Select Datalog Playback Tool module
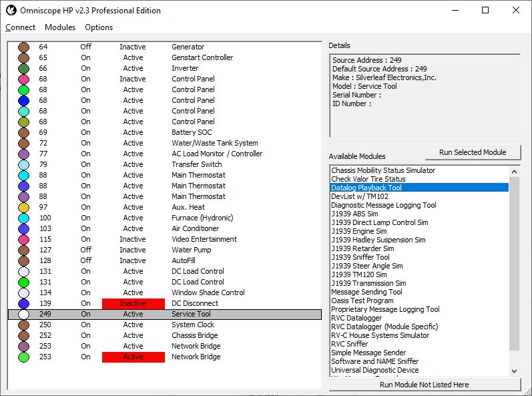The width and height of the screenshot is (532, 396). [x=419, y=188]
